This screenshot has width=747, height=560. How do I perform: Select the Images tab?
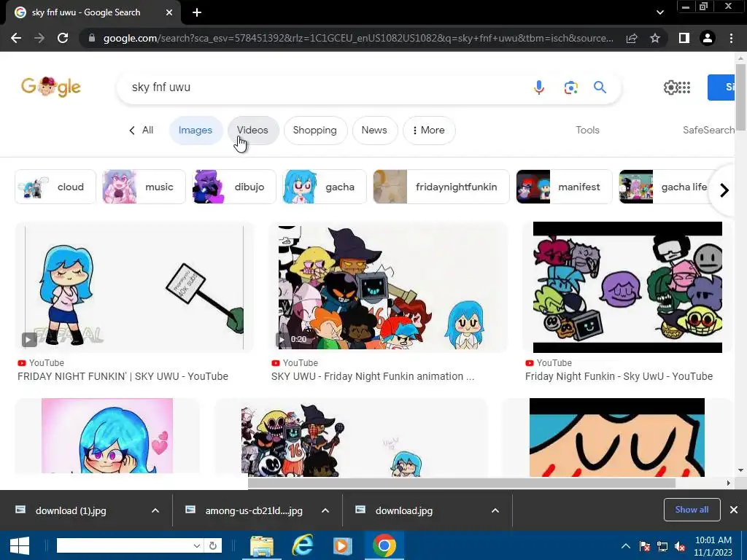(x=196, y=130)
